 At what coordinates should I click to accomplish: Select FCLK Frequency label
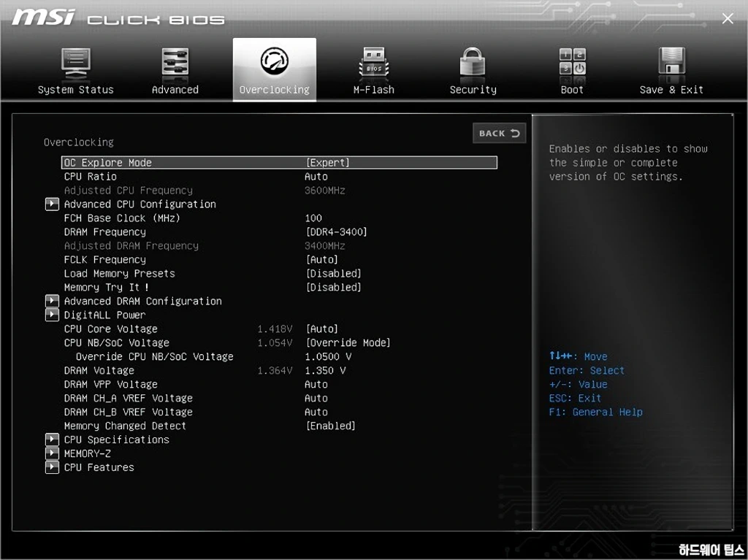click(x=105, y=259)
